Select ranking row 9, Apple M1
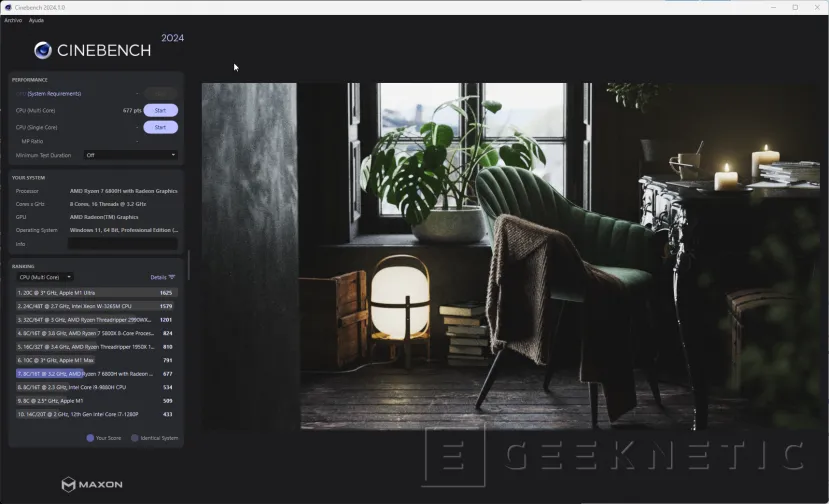The width and height of the screenshot is (829, 504). 97,401
